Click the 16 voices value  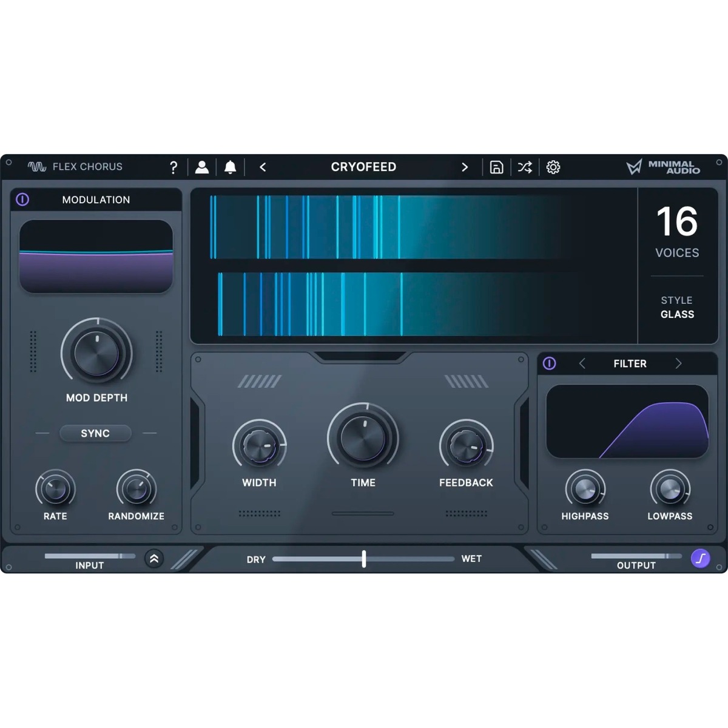point(677,221)
